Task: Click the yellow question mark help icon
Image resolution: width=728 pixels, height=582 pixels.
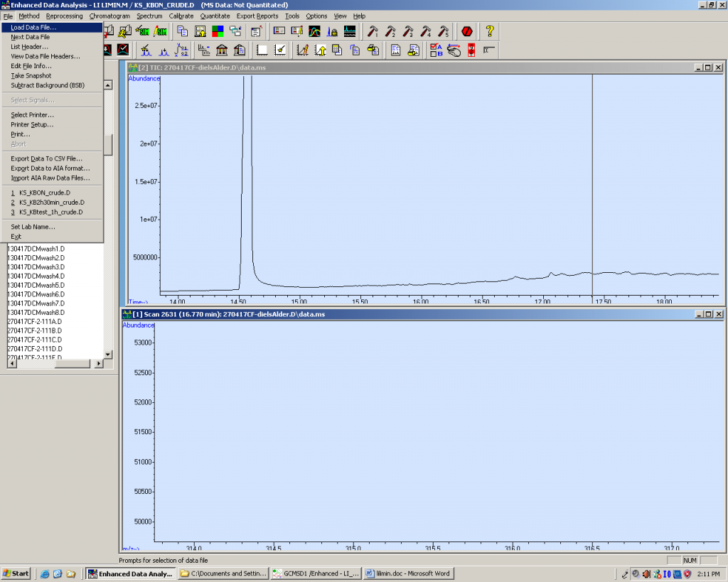Action: point(489,31)
